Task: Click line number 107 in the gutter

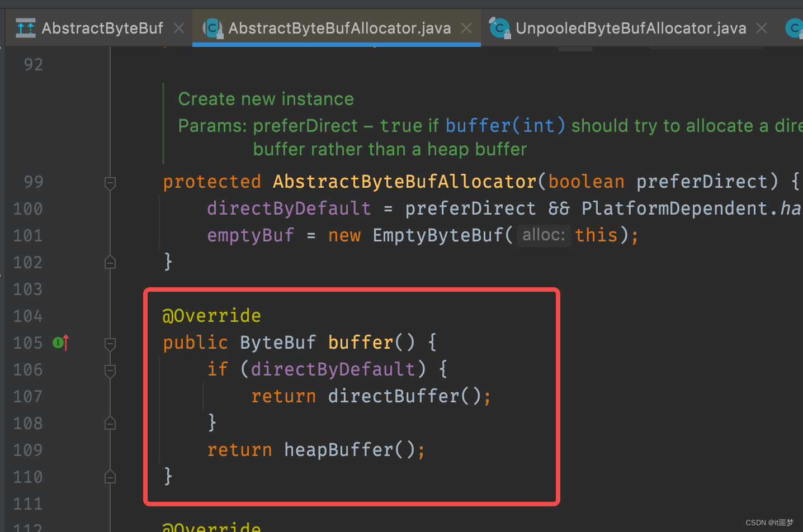Action: (x=28, y=396)
